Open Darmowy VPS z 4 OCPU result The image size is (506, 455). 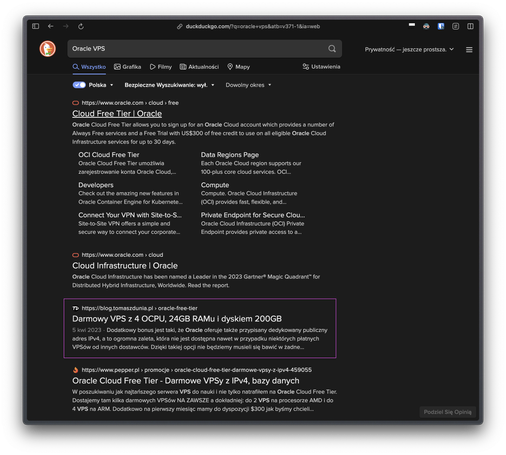point(177,319)
